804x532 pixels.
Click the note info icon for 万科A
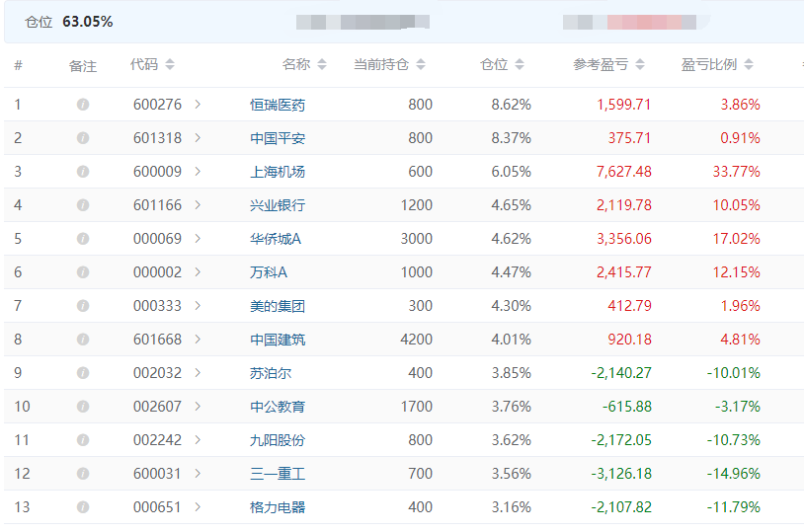coord(83,272)
